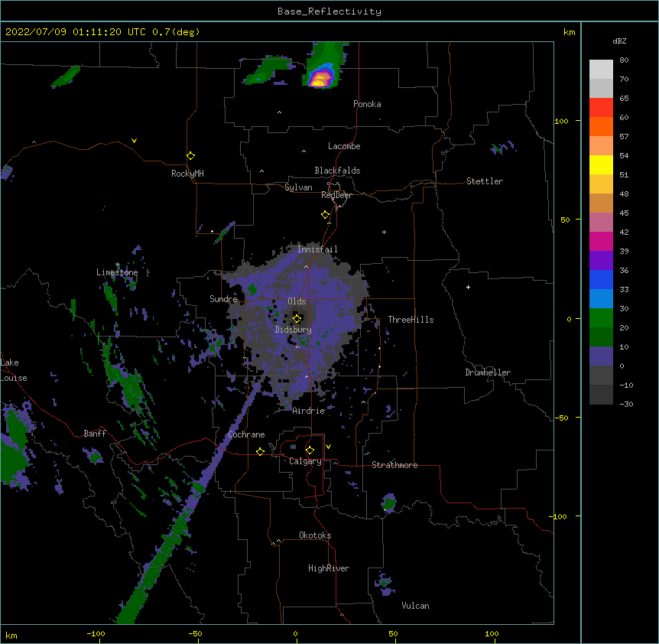Click the Sylvan label on the map

point(298,187)
